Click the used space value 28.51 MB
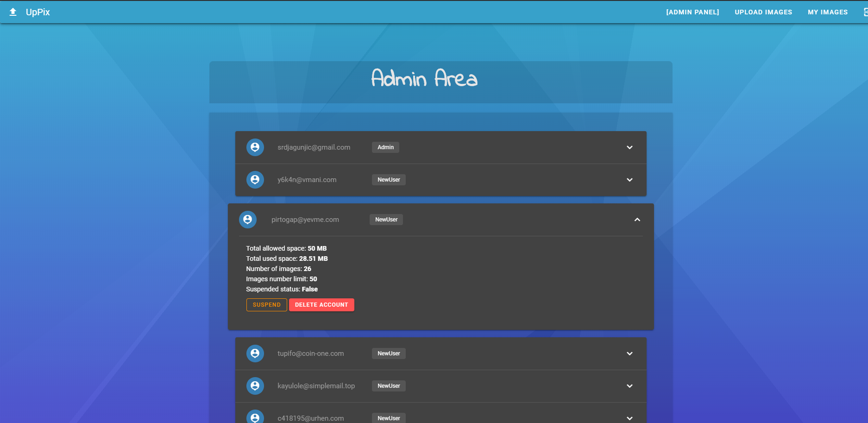This screenshot has height=423, width=868. (x=313, y=259)
